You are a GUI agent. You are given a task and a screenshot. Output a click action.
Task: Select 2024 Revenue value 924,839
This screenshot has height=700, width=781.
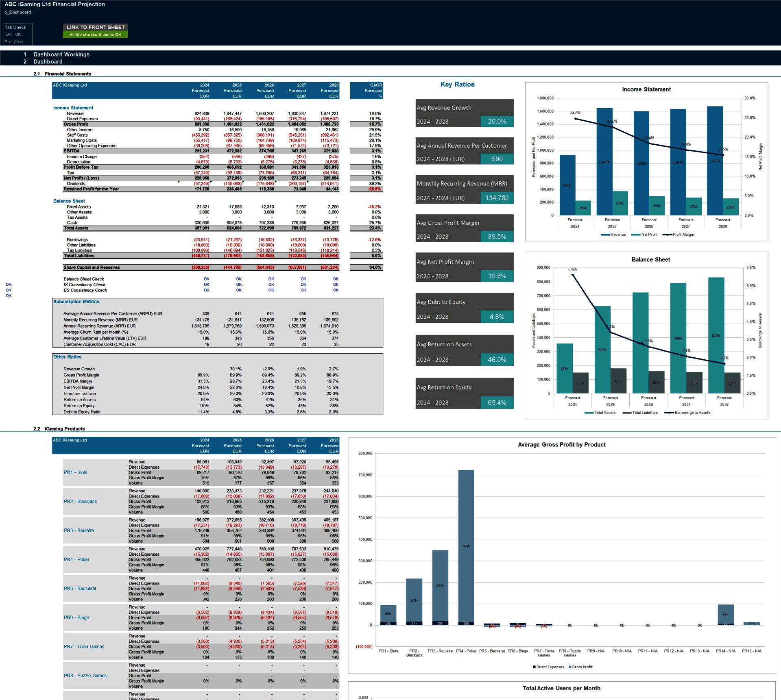point(202,114)
